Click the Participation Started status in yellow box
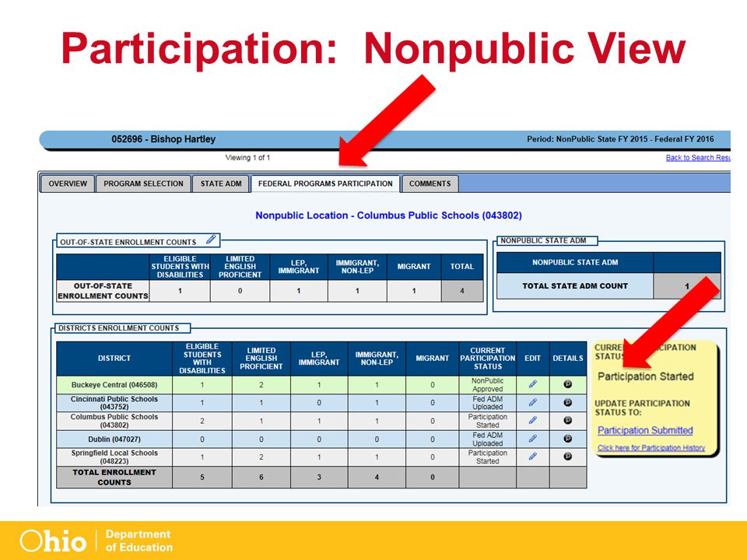The image size is (747, 560). coord(646,376)
